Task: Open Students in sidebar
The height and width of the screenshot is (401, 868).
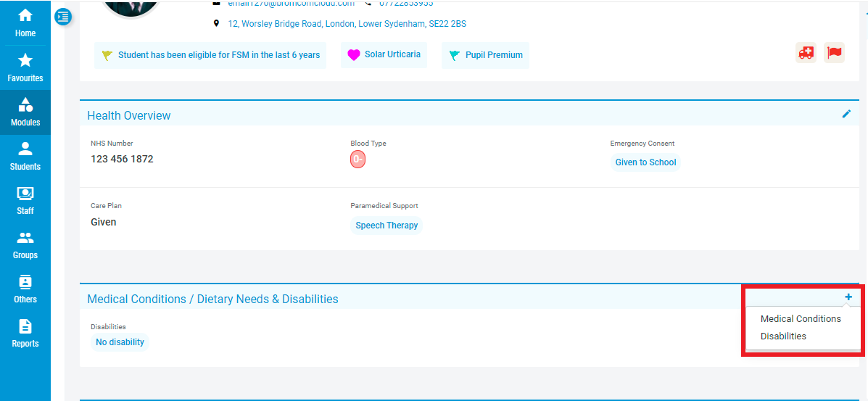Action: [25, 156]
